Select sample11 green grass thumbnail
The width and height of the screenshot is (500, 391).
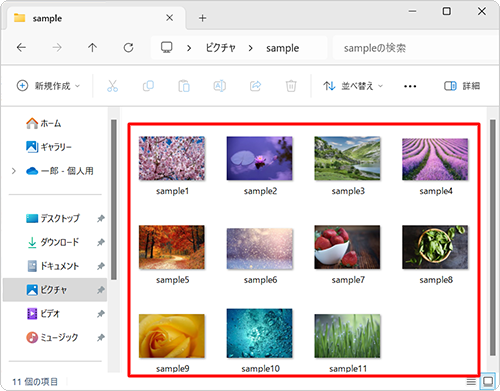click(347, 336)
